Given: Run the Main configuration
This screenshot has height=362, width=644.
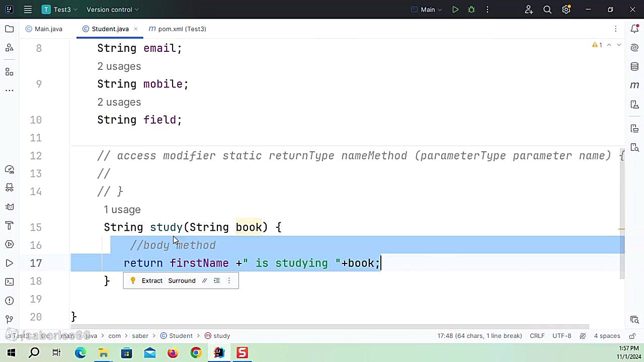Looking at the screenshot, I should point(455,10).
